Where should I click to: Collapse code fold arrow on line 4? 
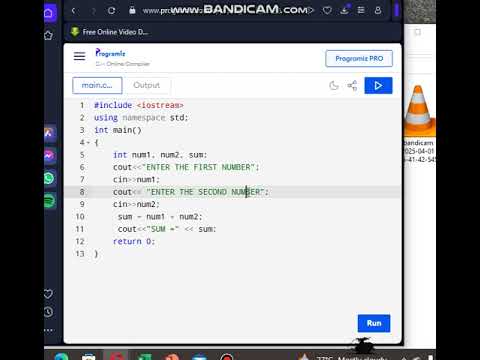coord(88,143)
